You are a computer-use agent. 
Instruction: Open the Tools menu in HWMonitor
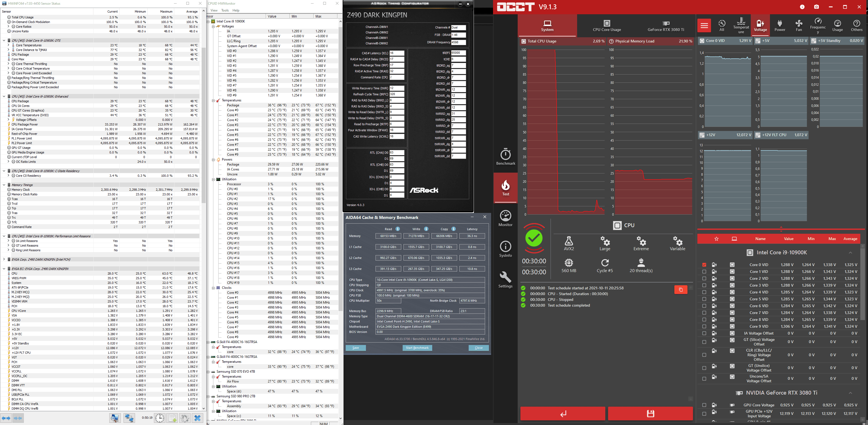[225, 10]
